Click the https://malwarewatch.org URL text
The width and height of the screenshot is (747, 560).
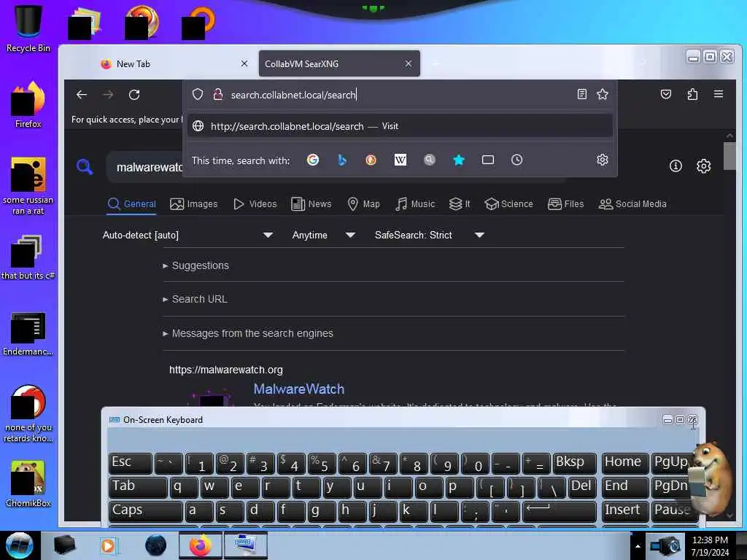point(226,370)
